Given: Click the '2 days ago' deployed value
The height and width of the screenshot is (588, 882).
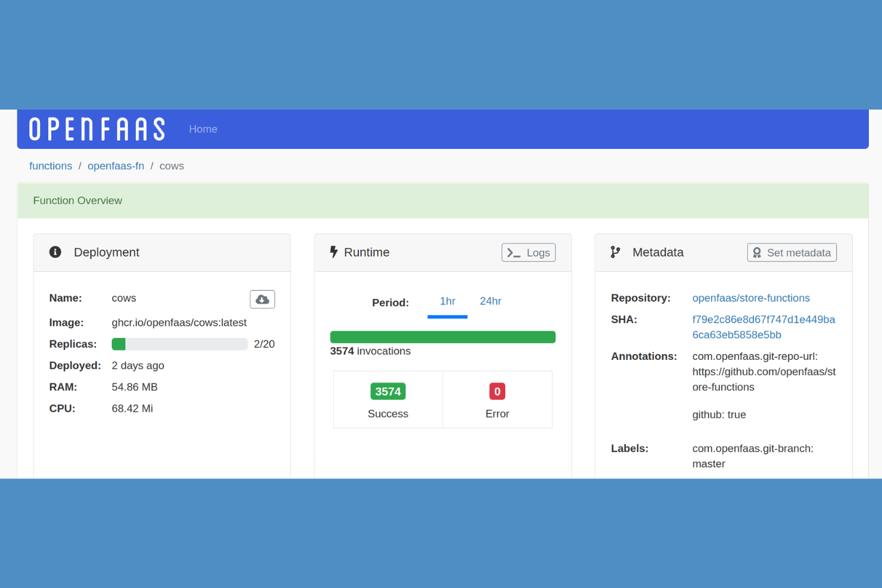Looking at the screenshot, I should point(138,366).
